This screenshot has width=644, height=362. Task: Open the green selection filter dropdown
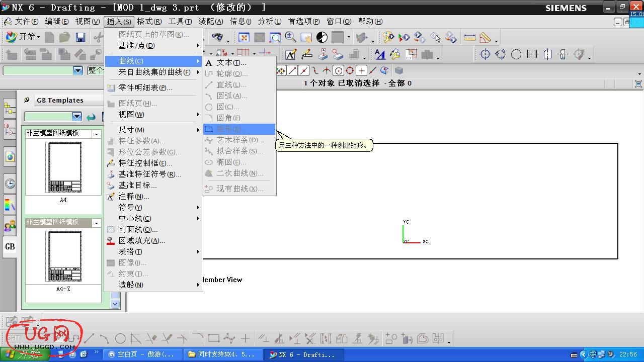tap(77, 71)
